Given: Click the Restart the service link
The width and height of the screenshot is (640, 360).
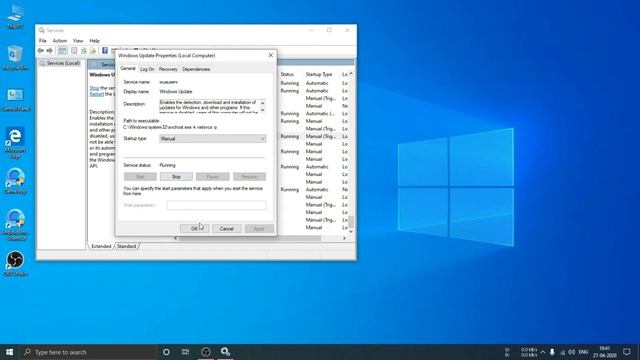Looking at the screenshot, I should (97, 94).
